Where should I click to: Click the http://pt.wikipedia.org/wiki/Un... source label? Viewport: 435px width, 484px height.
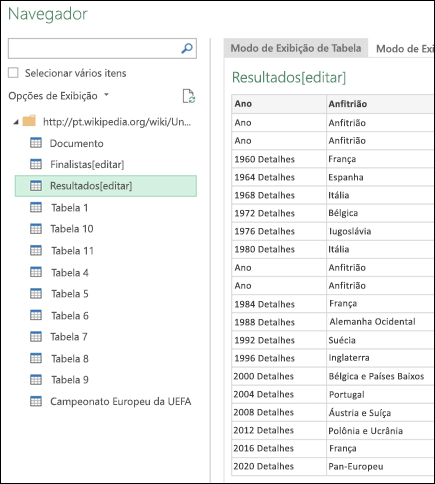117,122
